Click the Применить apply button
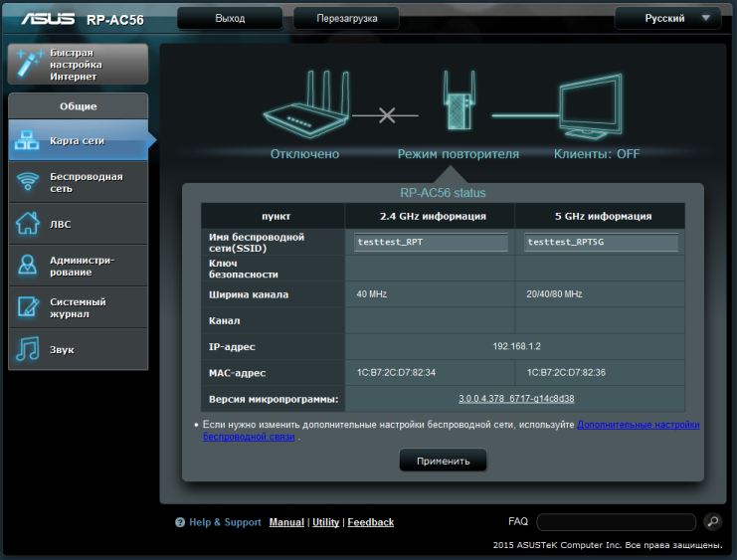Image resolution: width=737 pixels, height=560 pixels. click(443, 461)
